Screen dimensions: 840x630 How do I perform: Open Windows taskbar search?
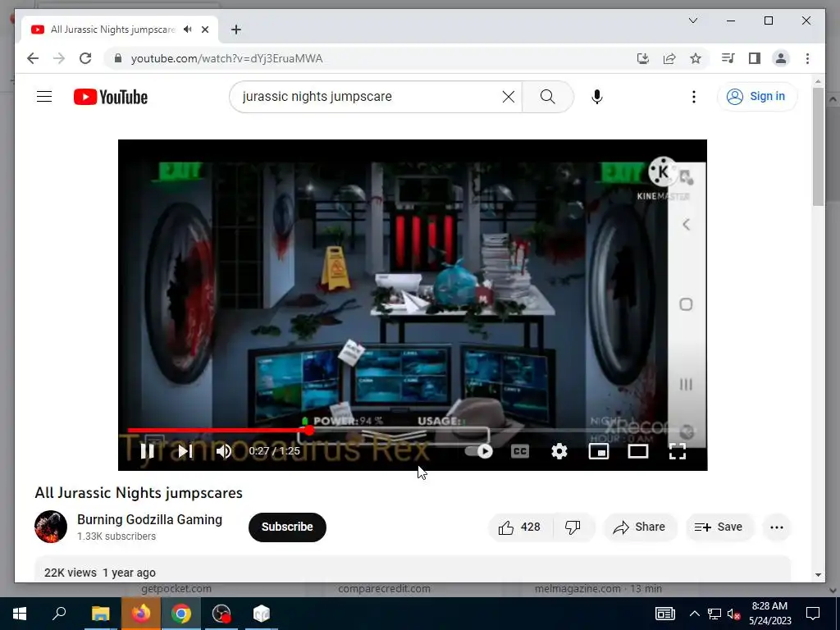point(59,614)
